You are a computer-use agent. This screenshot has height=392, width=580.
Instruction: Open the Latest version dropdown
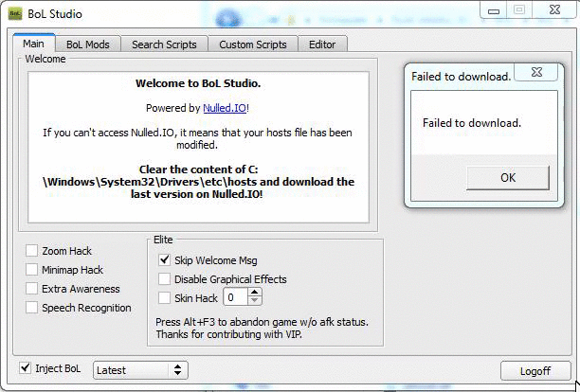coord(140,370)
